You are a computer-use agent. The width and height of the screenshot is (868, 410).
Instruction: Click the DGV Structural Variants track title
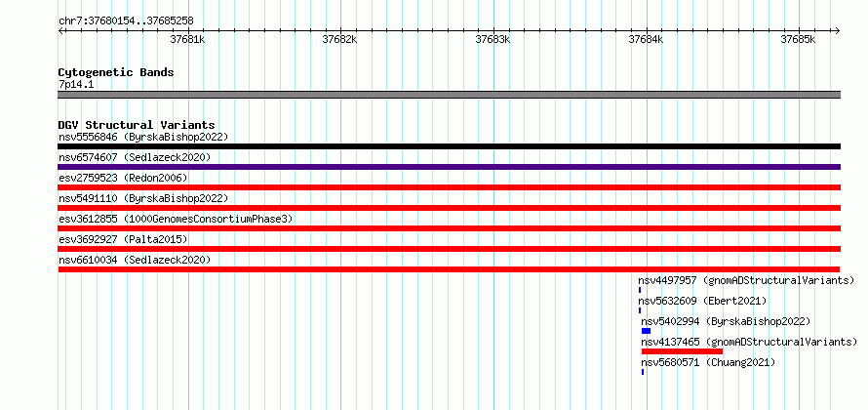point(137,125)
